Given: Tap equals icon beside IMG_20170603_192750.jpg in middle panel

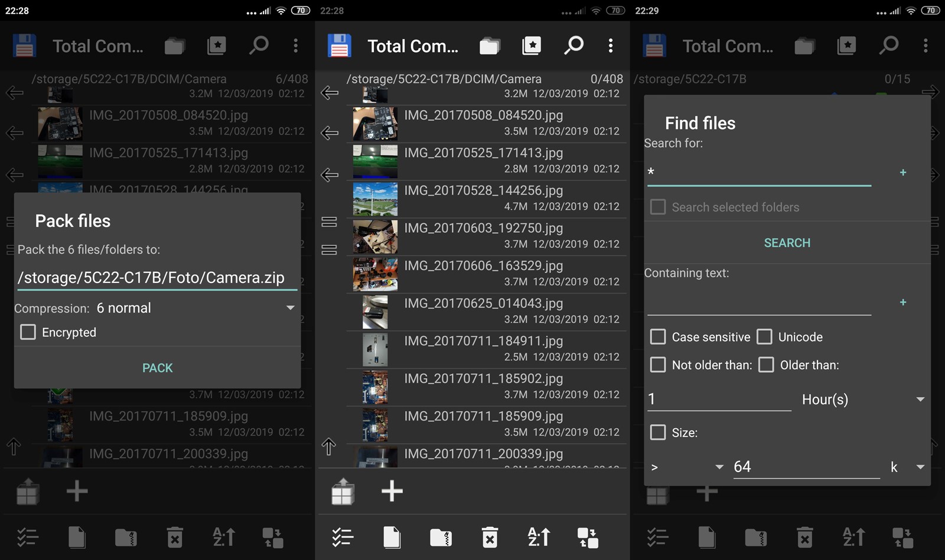Looking at the screenshot, I should (x=329, y=250).
